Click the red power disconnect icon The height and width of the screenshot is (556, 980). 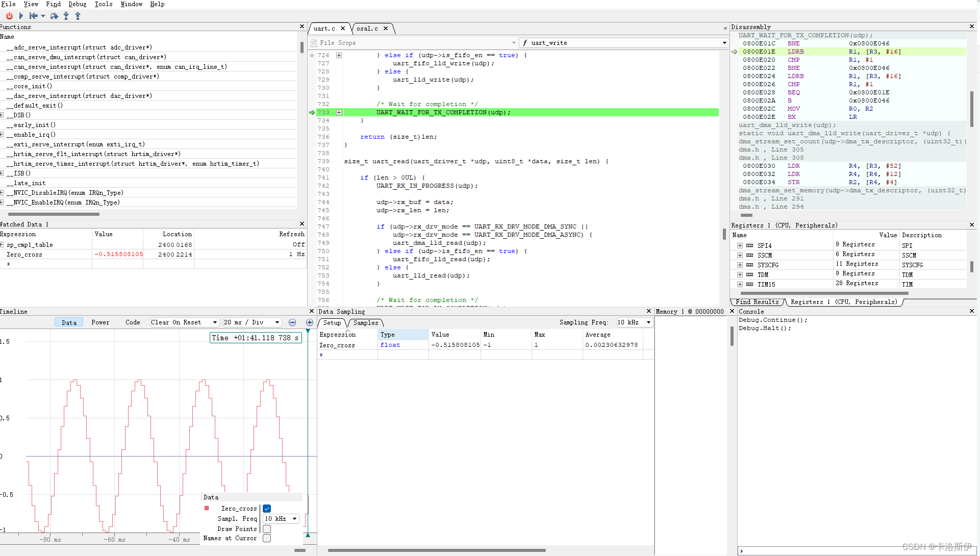[x=9, y=16]
